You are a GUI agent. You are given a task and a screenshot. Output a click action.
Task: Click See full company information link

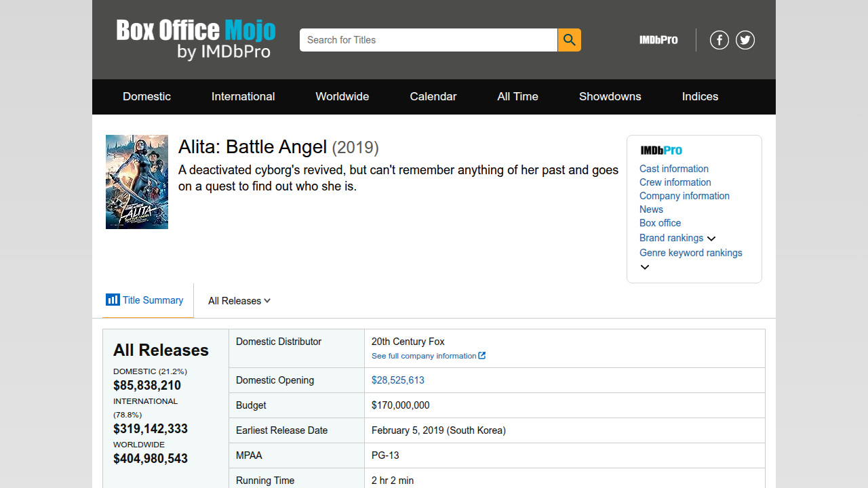pyautogui.click(x=424, y=356)
